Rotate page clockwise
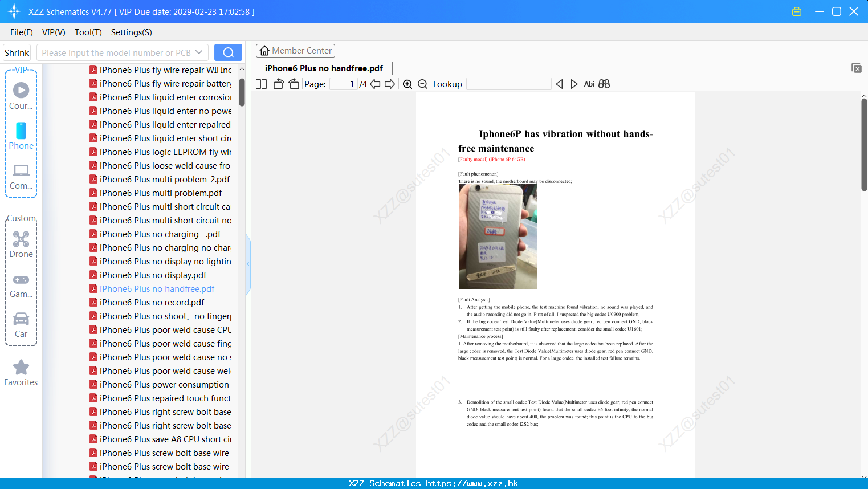868x489 pixels. point(294,84)
